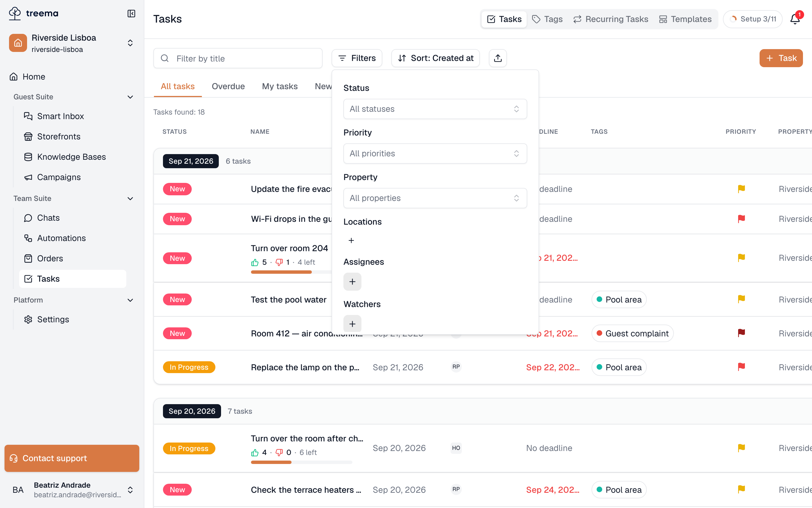This screenshot has width=812, height=508.
Task: Collapse the Platform section
Action: (130, 300)
